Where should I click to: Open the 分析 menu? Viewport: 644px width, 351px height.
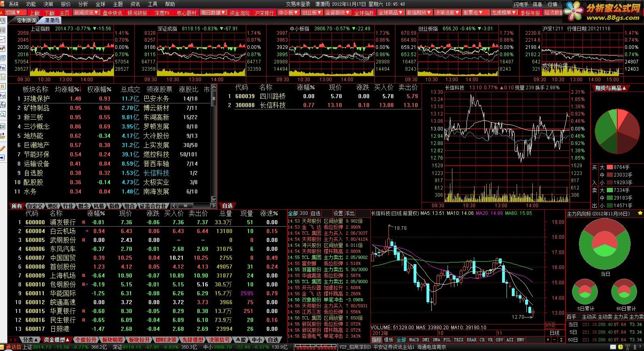(x=83, y=4)
